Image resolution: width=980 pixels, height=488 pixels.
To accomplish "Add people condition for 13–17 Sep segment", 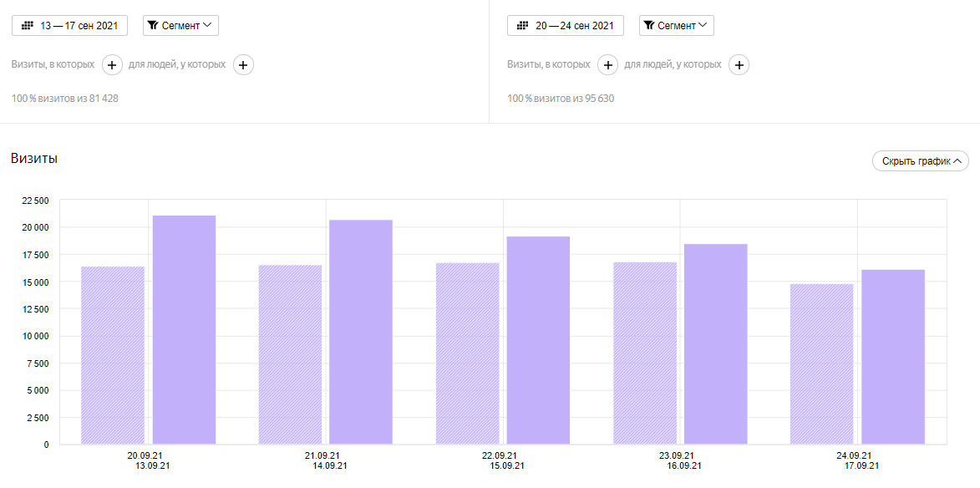I will (243, 64).
